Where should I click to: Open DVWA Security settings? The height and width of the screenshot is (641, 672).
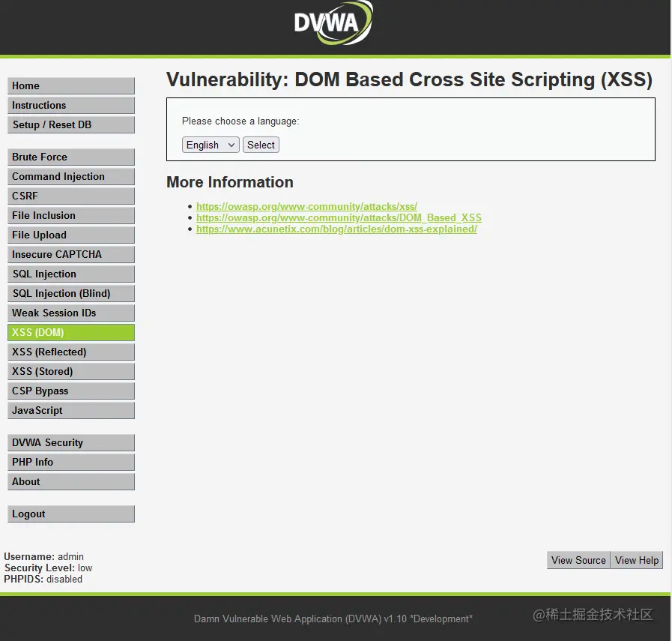click(71, 443)
